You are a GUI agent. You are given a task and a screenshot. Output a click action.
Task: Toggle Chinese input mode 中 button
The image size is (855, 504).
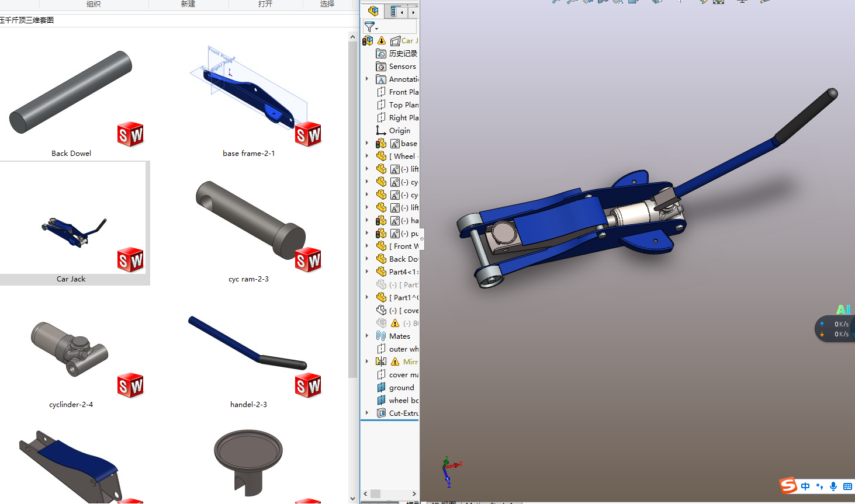805,486
